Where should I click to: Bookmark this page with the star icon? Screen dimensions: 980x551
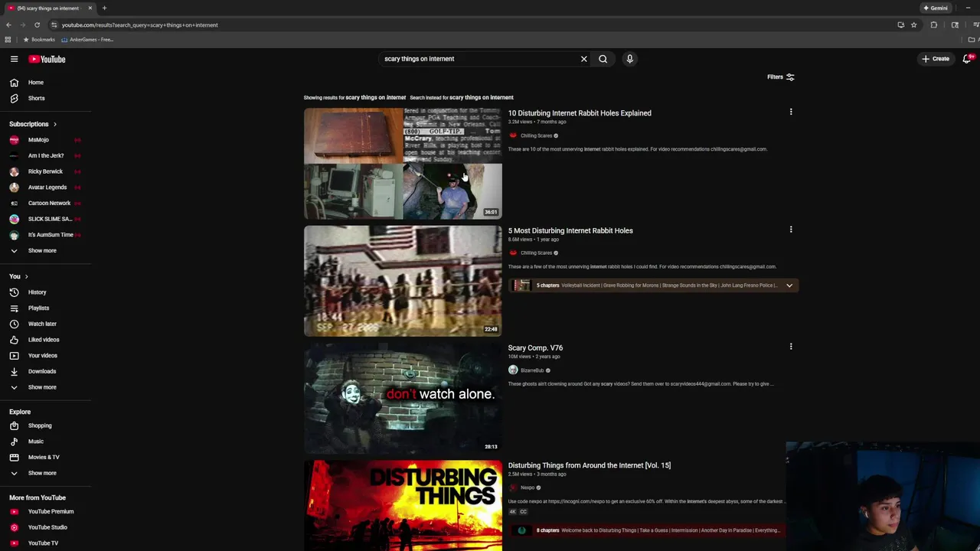(x=913, y=24)
